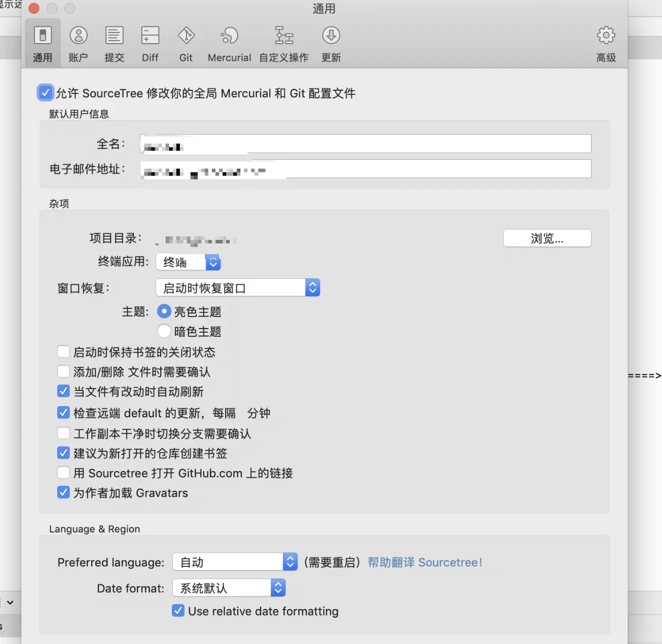Open the Git preferences tab
Image resolution: width=662 pixels, height=644 pixels.
click(x=186, y=44)
